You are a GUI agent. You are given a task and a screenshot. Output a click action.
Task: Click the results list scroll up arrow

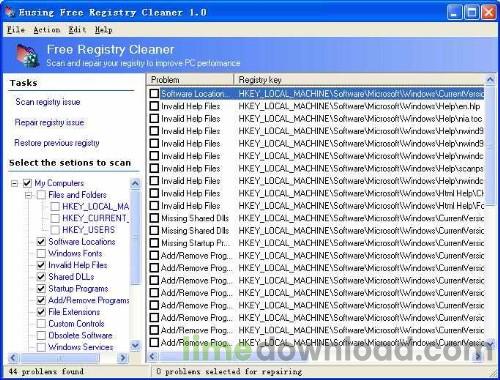(490, 80)
